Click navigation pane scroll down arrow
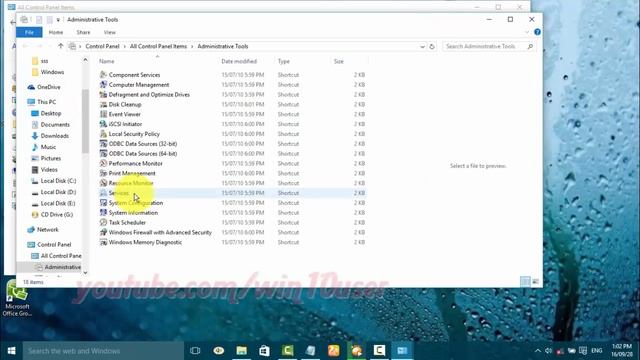Screen dimensions: 640x360 85,272
